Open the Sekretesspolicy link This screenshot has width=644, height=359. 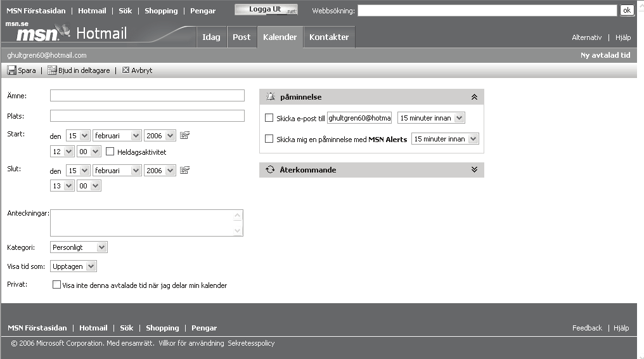tap(251, 343)
